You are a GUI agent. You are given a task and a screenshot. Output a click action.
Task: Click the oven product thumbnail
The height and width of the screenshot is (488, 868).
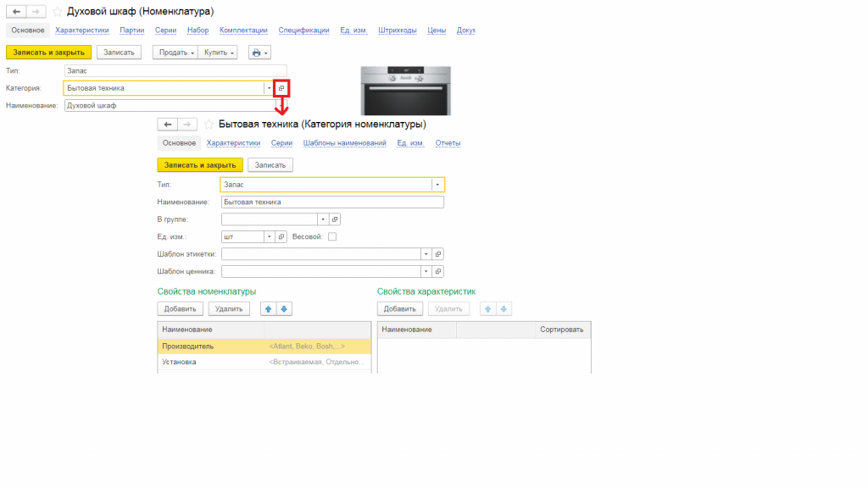coord(406,91)
